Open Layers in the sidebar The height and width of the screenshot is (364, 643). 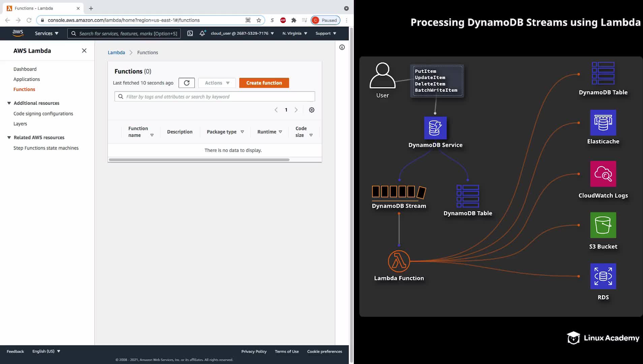(x=20, y=124)
